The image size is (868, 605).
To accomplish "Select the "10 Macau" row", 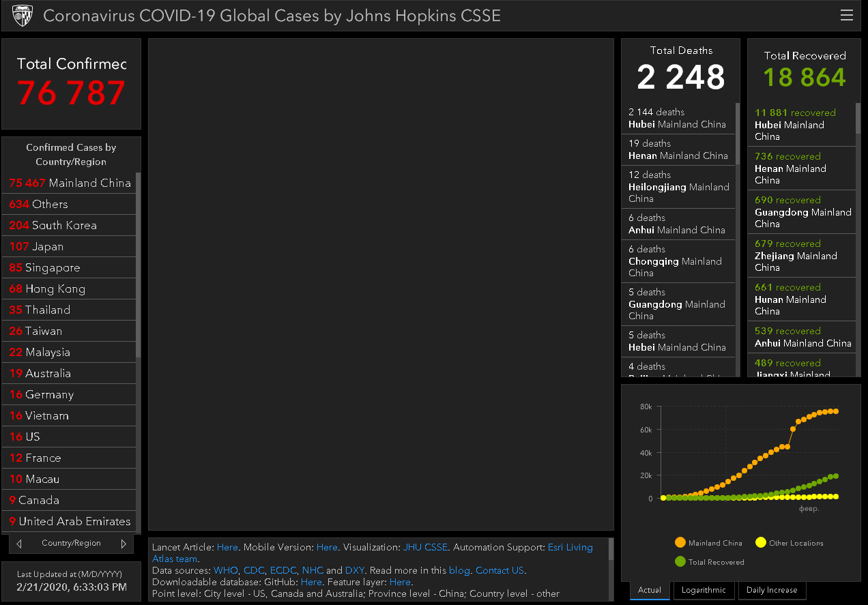I will (x=69, y=479).
